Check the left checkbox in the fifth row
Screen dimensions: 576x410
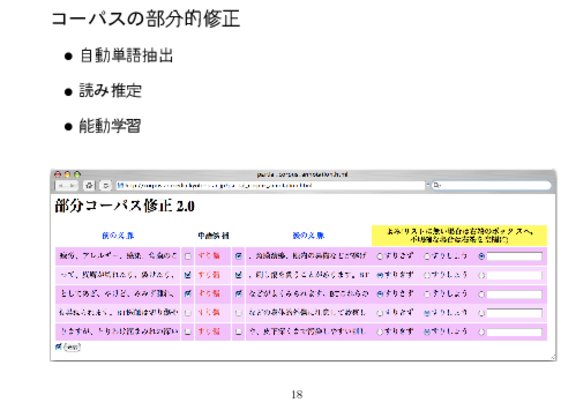tap(188, 332)
